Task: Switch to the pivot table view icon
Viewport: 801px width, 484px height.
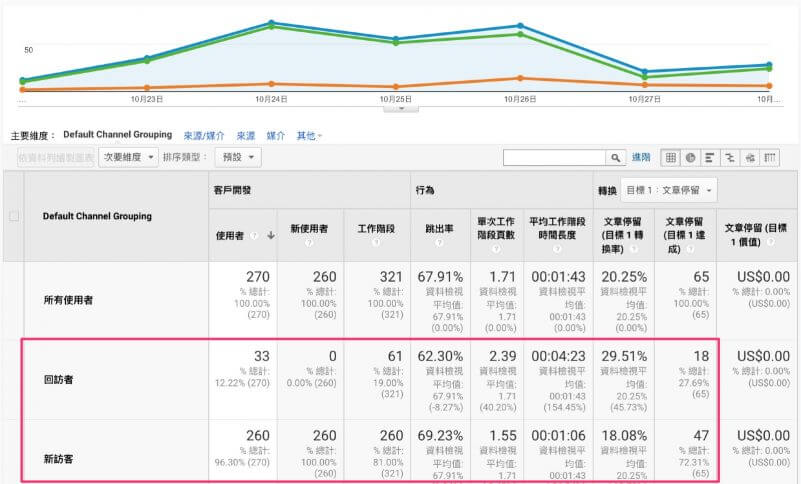Action: point(770,157)
